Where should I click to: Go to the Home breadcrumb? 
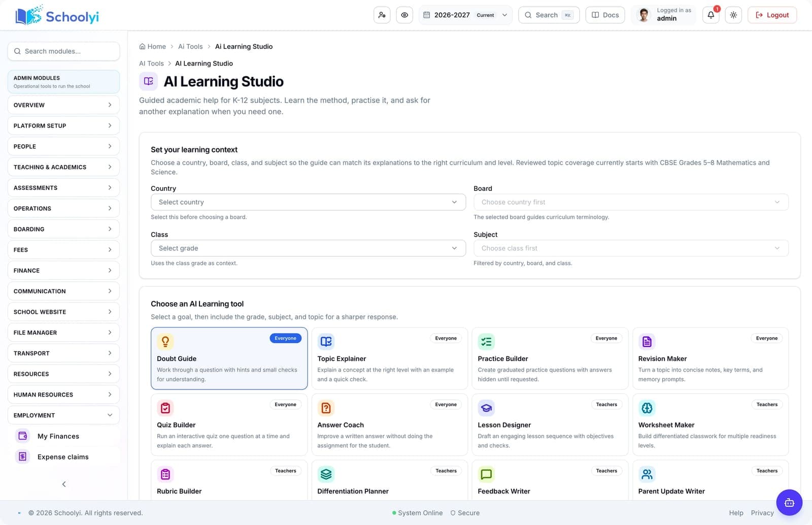[x=153, y=46]
